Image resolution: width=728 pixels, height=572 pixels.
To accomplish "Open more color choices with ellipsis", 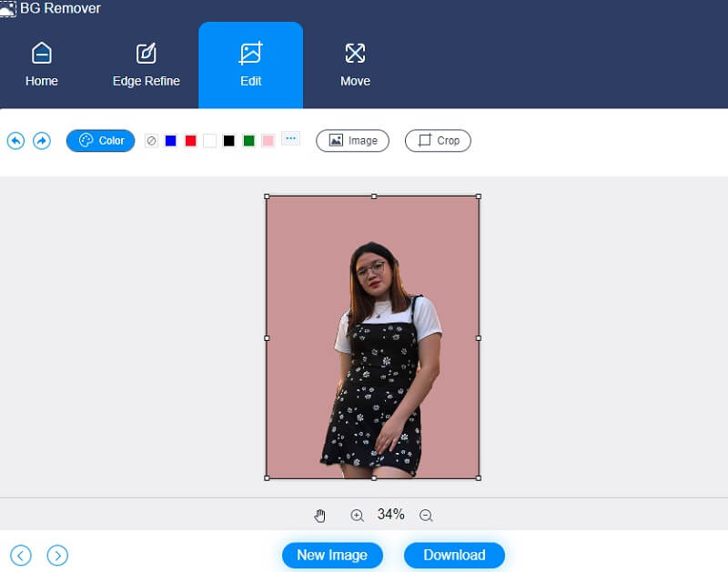I will (291, 139).
